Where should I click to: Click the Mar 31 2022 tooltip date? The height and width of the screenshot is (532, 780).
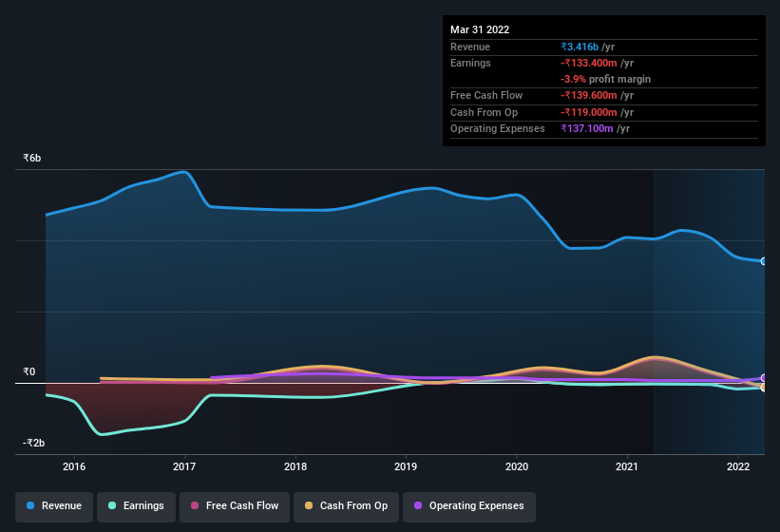tap(480, 29)
